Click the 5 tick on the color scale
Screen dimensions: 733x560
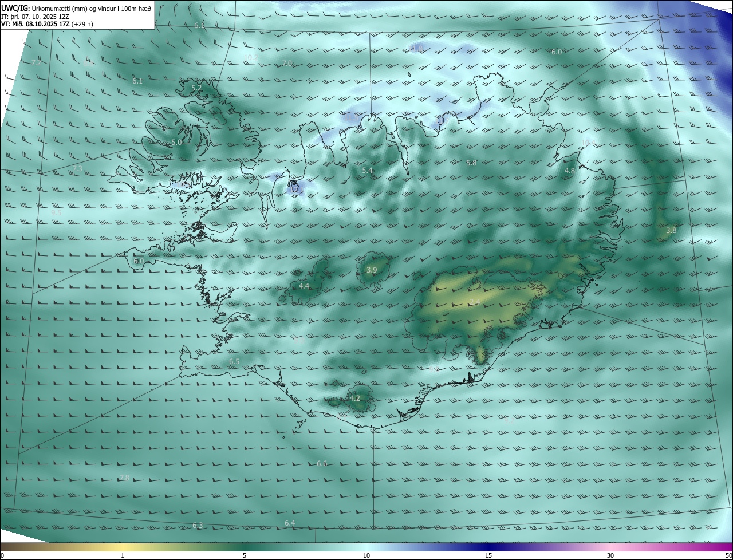click(245, 556)
